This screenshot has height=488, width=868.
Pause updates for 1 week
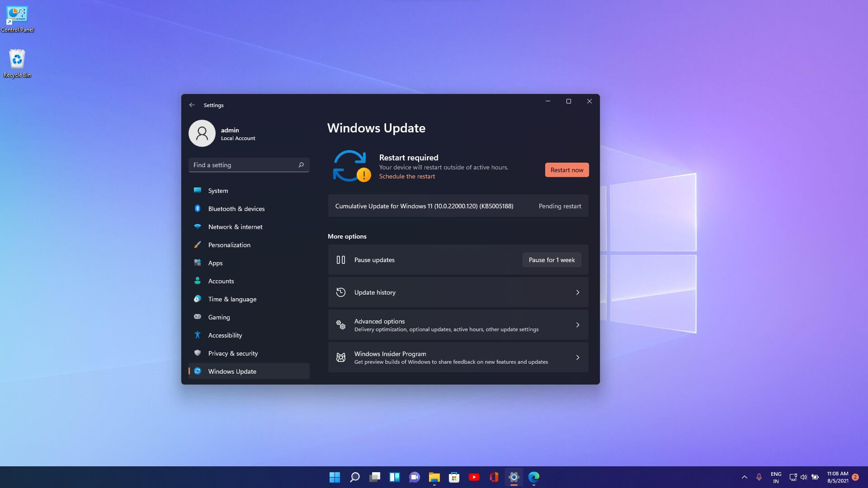click(x=552, y=260)
